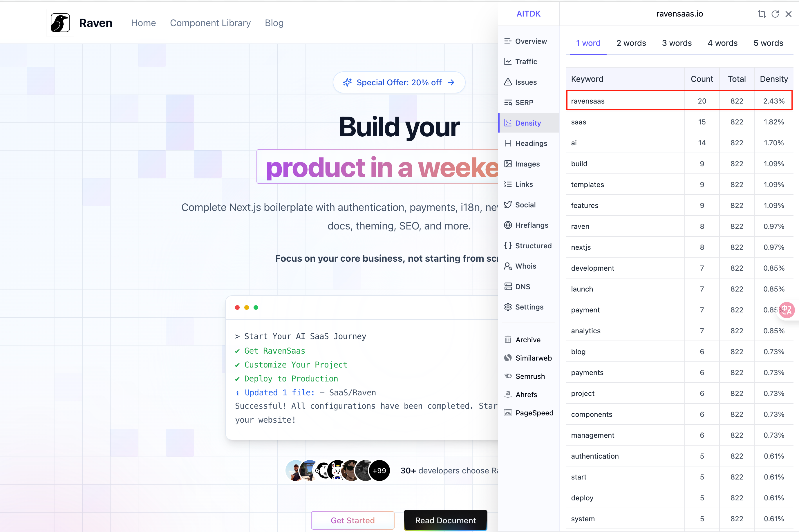Viewport: 799px width, 532px height.
Task: Click the Get RavenSaas terminal line
Action: (x=270, y=350)
